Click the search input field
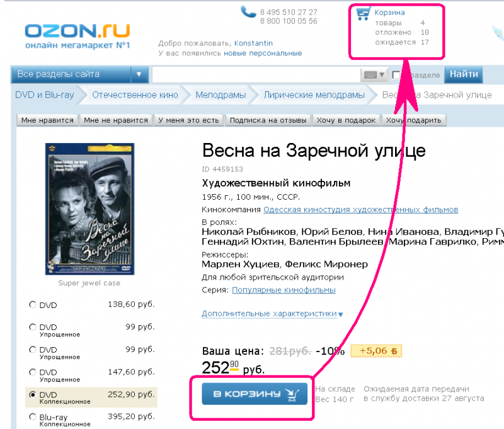The image size is (504, 429). point(256,75)
